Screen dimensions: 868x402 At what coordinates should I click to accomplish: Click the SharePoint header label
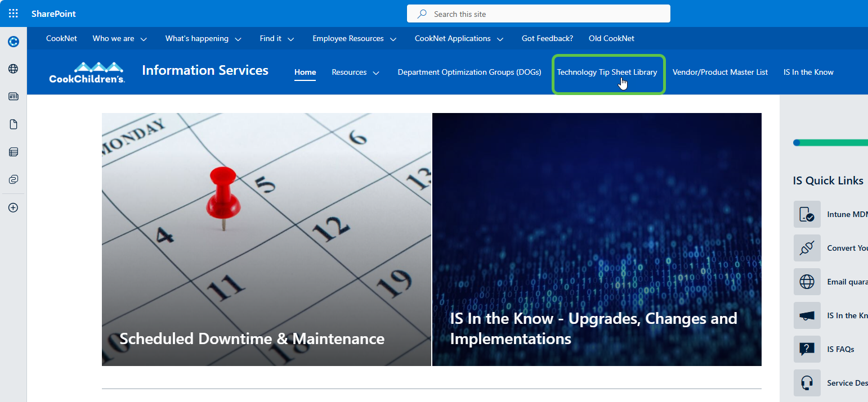click(x=53, y=13)
